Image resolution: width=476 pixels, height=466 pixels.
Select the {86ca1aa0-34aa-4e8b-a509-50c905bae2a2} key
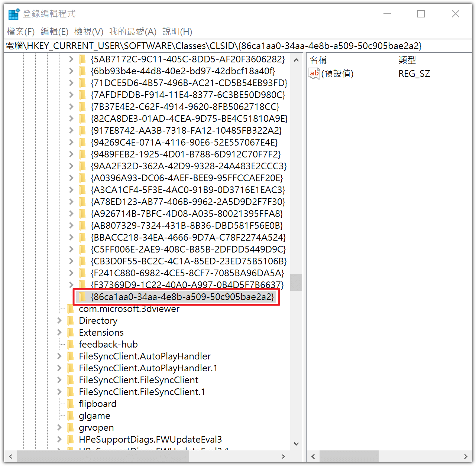[182, 297]
